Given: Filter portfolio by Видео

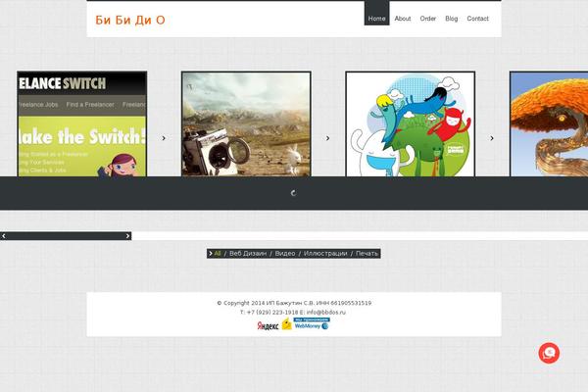Looking at the screenshot, I should pyautogui.click(x=285, y=254).
